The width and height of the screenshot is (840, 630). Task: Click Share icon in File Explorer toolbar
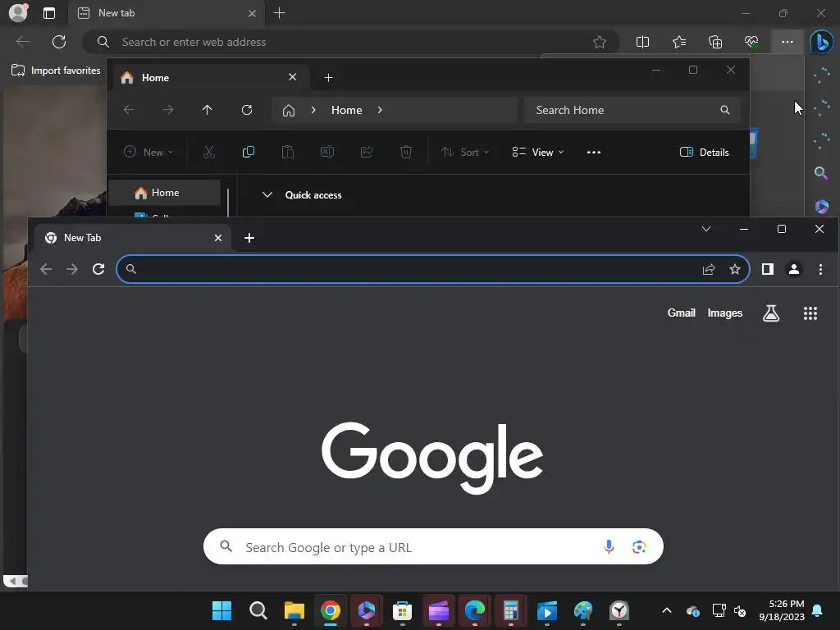coord(367,152)
